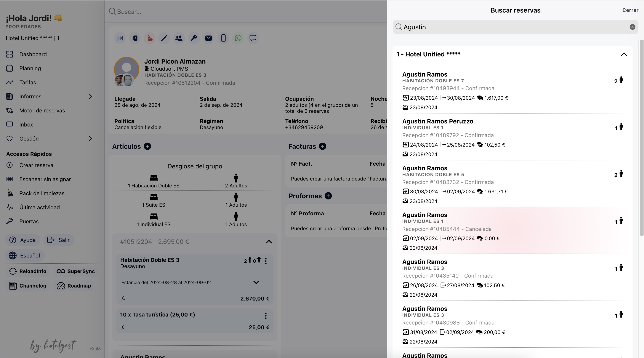Expand the Estancia del 2024-08-28 stay details
Screen dimensions: 644x358
pos(256,282)
